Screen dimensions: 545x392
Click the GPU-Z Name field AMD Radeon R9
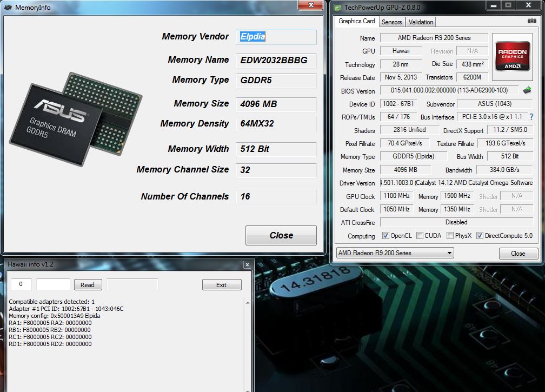pos(434,37)
